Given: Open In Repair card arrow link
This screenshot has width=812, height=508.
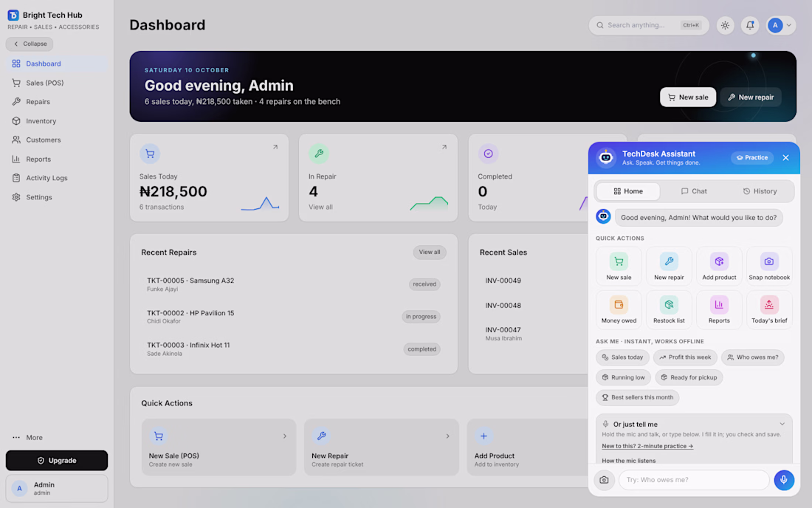Looking at the screenshot, I should point(444,147).
